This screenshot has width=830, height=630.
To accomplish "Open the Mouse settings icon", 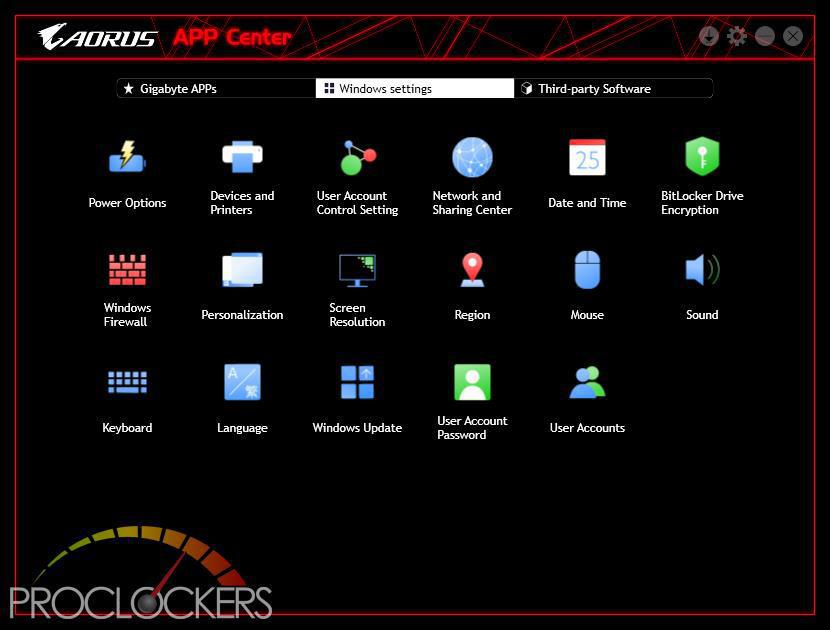I will [587, 269].
